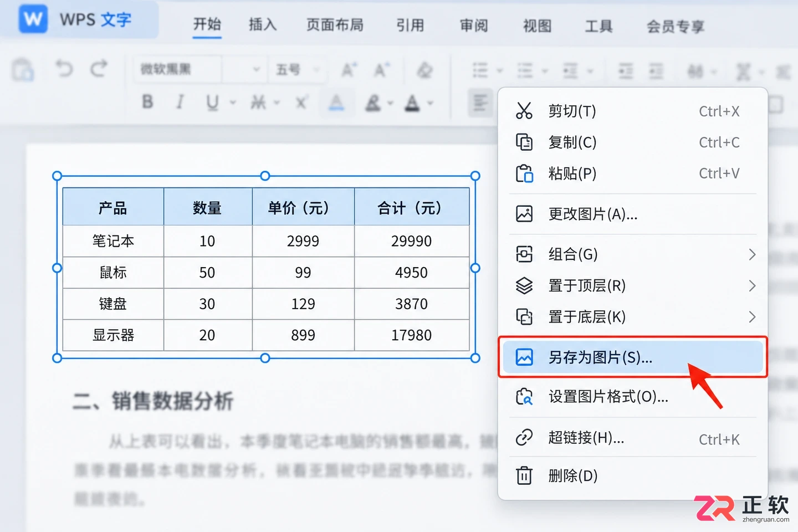
Task: Apply the font color A swatch
Action: tap(412, 103)
